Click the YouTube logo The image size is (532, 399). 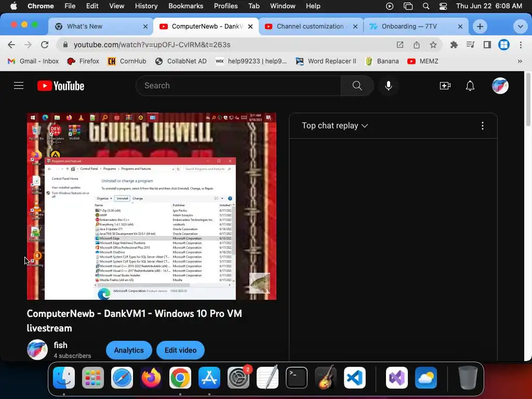click(61, 86)
